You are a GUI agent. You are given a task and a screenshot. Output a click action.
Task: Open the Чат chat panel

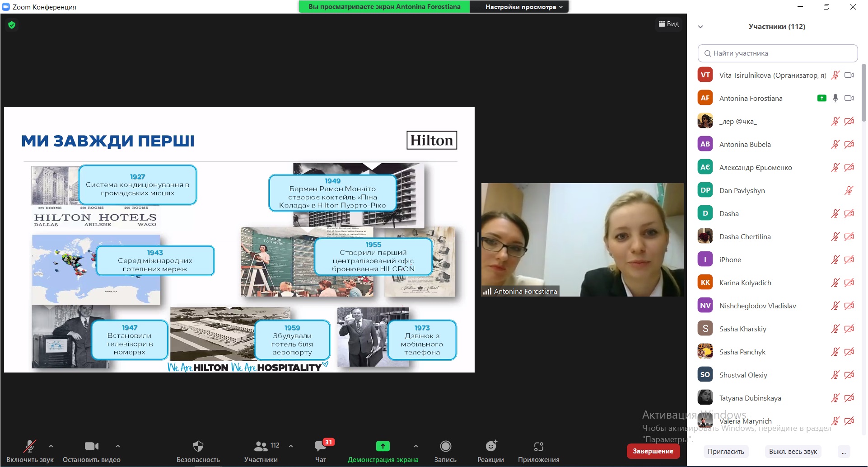pyautogui.click(x=321, y=451)
